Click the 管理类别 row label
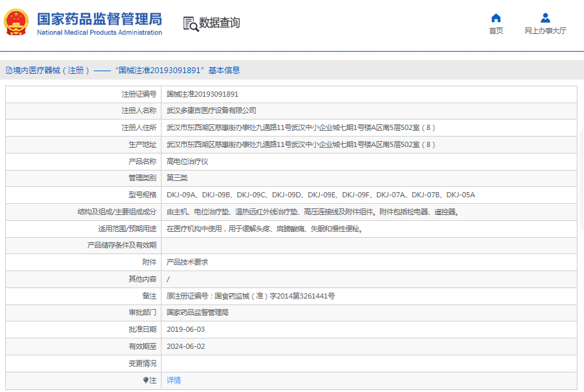Image resolution: width=584 pixels, height=392 pixels. [x=143, y=178]
